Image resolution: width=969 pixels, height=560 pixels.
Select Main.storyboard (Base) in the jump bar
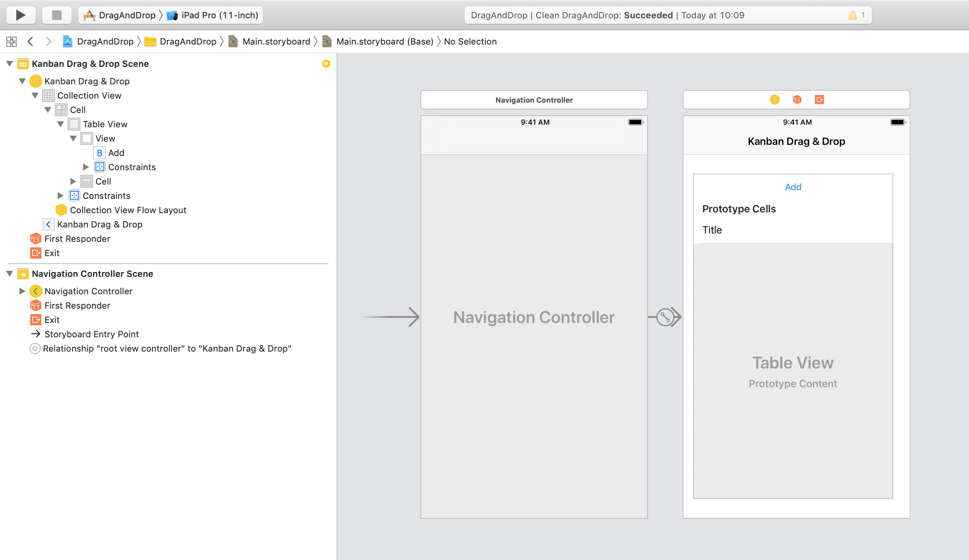(384, 41)
